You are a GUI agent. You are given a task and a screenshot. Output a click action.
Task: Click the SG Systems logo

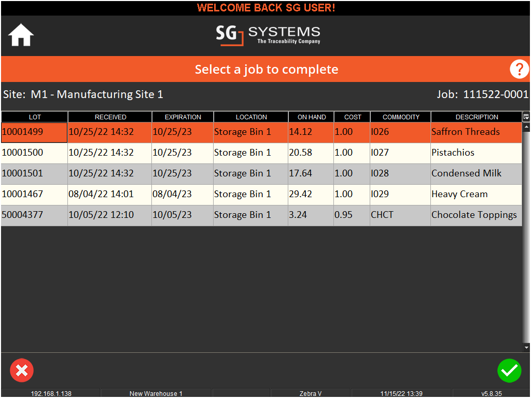pyautogui.click(x=268, y=35)
